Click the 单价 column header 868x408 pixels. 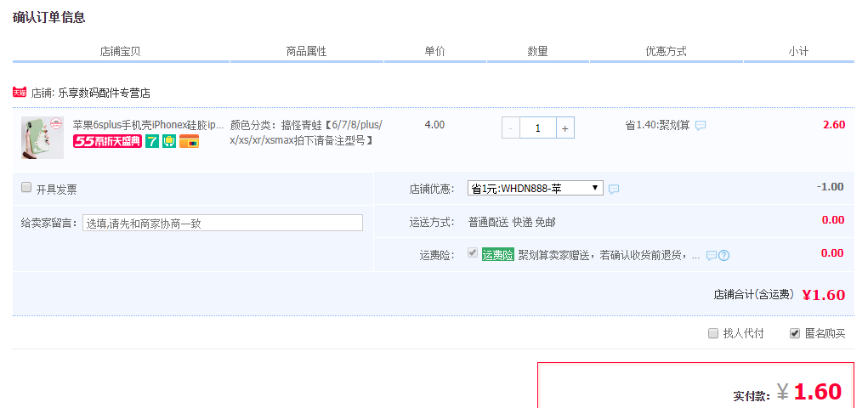[434, 52]
